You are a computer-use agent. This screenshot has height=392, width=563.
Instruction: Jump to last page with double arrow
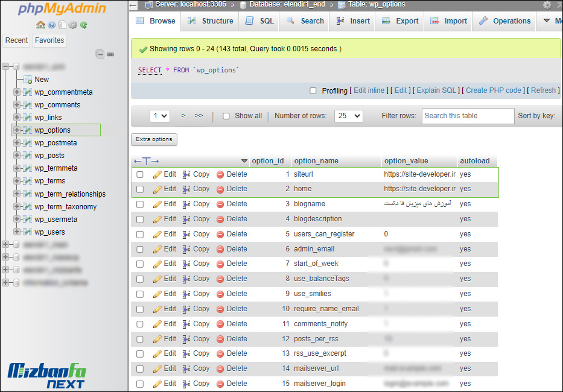click(199, 116)
